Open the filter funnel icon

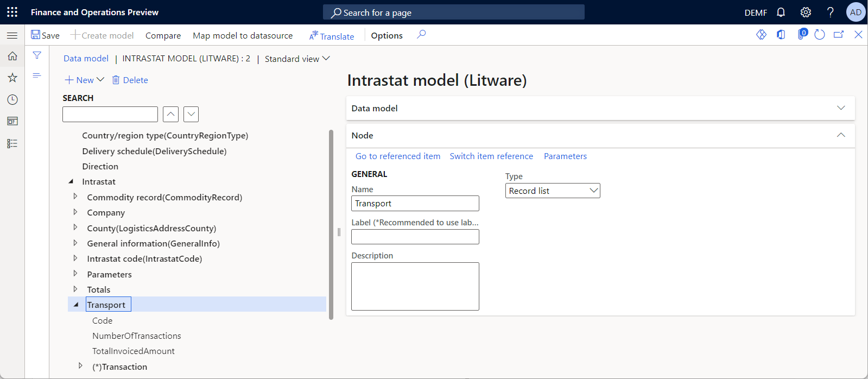coord(37,55)
